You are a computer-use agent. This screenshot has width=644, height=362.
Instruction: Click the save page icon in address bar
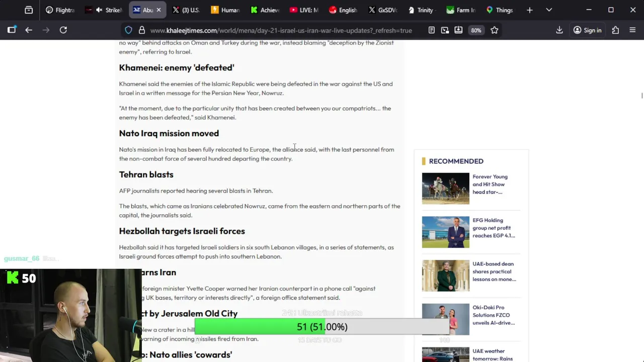pyautogui.click(x=458, y=30)
